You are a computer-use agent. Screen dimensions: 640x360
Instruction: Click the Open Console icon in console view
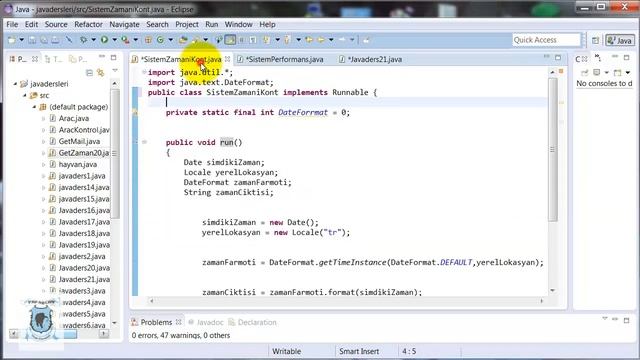(618, 73)
